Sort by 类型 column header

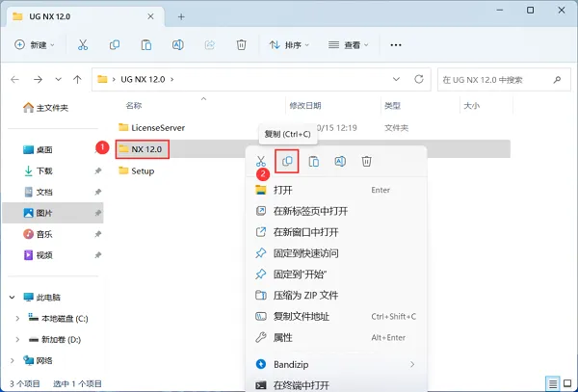tap(392, 106)
